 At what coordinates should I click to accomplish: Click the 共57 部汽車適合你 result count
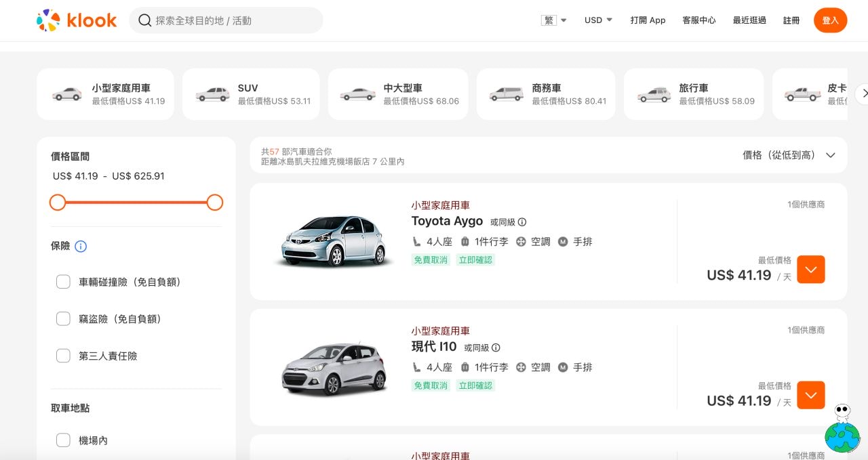pos(296,152)
